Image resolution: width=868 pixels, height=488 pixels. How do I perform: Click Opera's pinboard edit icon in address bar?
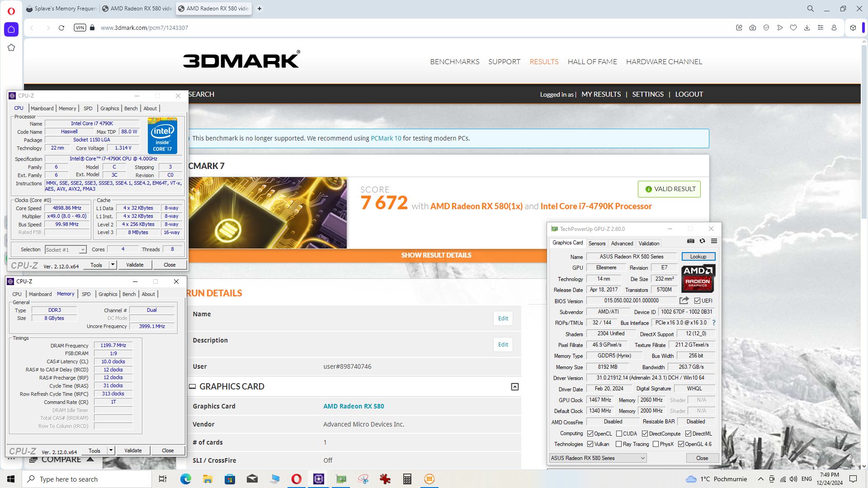pos(739,28)
